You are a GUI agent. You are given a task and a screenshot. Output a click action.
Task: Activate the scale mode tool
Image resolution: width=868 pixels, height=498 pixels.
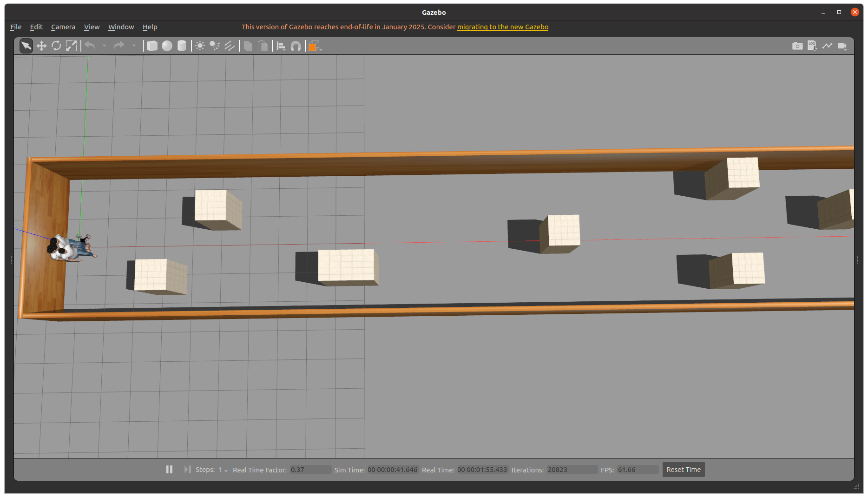coord(71,46)
